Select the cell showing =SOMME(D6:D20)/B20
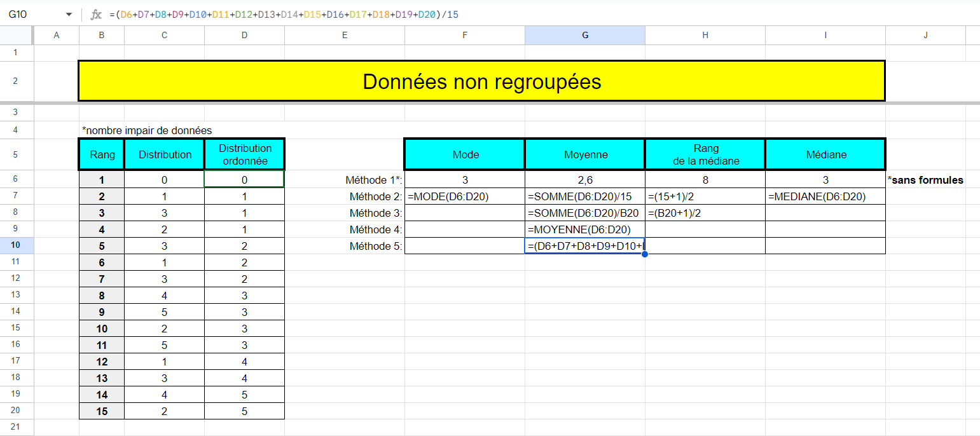This screenshot has width=980, height=436. pyautogui.click(x=584, y=213)
